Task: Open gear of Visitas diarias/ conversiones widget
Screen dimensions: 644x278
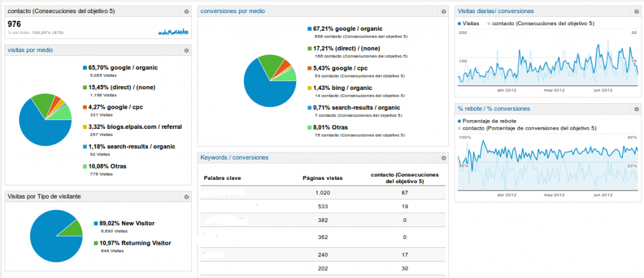Action: coord(636,11)
